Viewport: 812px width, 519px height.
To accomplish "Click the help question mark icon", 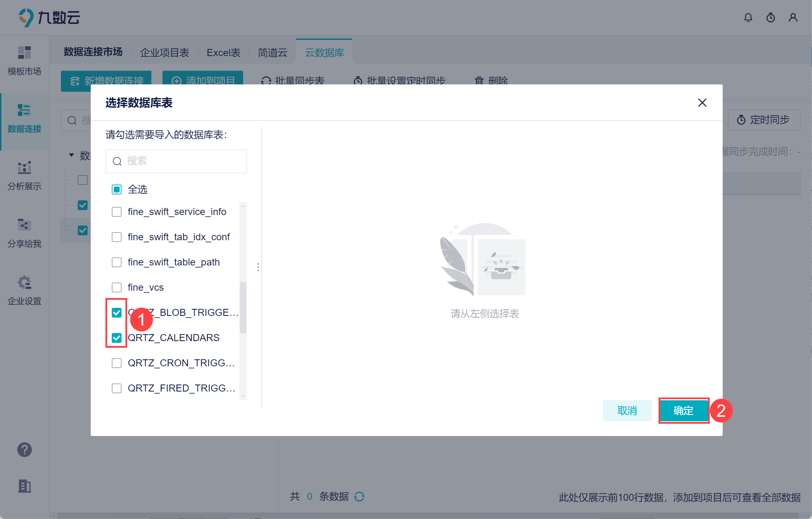I will point(25,450).
